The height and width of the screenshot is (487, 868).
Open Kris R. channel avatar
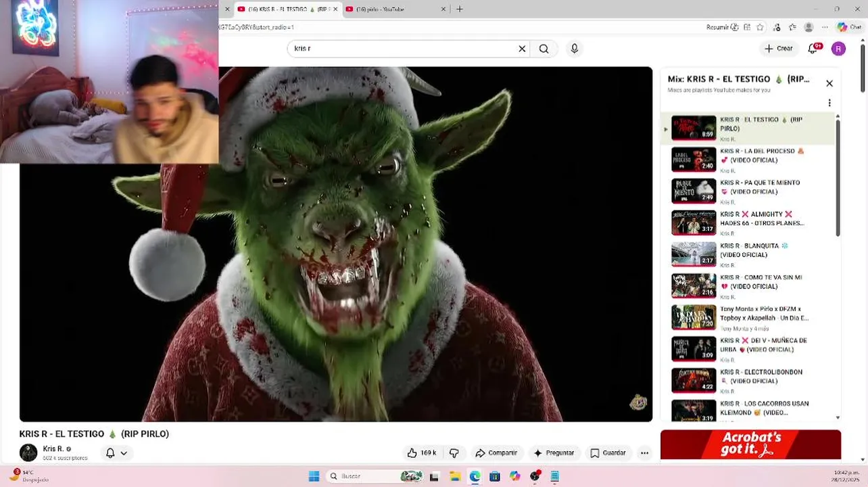click(x=28, y=453)
